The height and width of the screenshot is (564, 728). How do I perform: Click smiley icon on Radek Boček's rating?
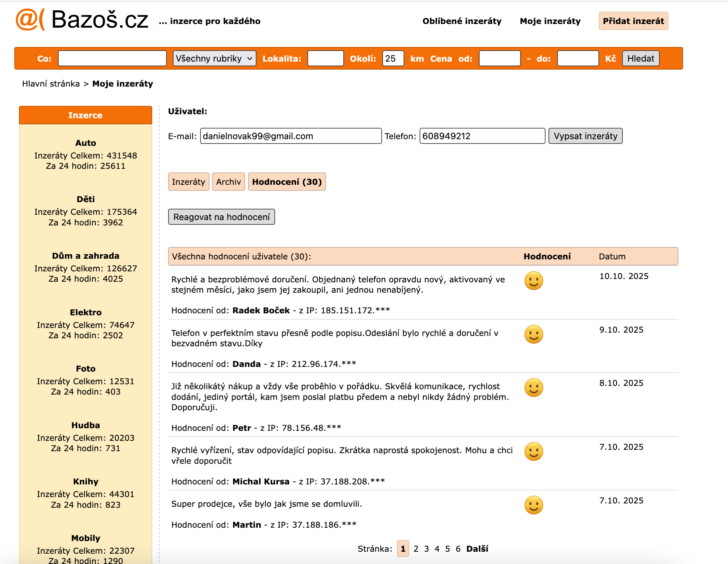(533, 281)
